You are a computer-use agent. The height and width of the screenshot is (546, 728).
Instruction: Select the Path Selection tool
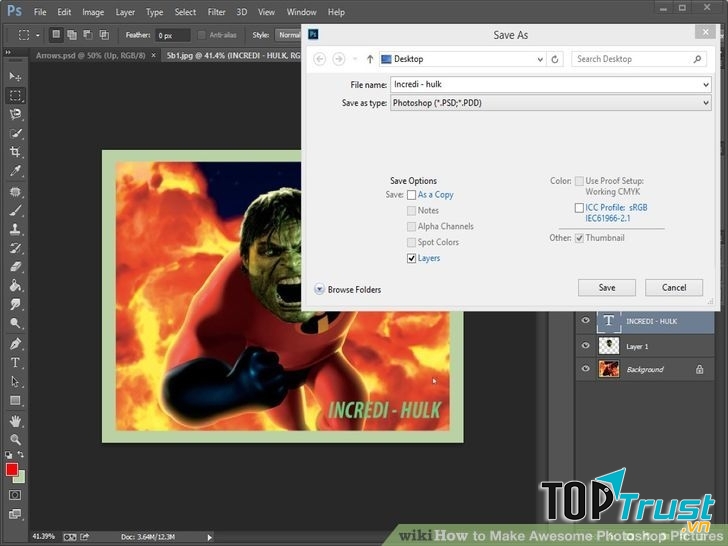coord(15,382)
